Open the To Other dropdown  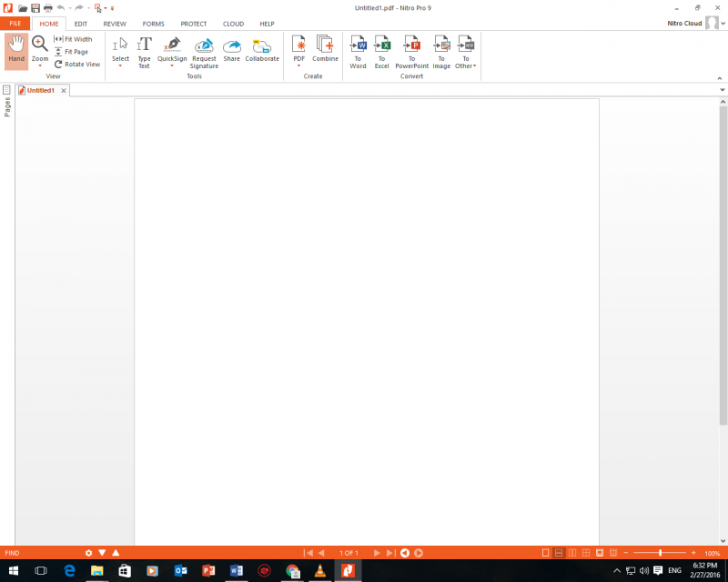[466, 52]
